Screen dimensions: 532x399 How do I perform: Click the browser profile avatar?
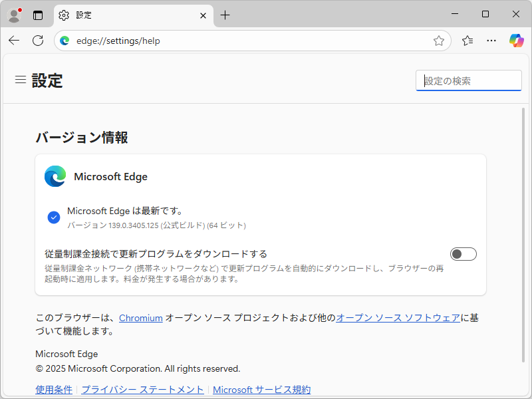(x=14, y=14)
